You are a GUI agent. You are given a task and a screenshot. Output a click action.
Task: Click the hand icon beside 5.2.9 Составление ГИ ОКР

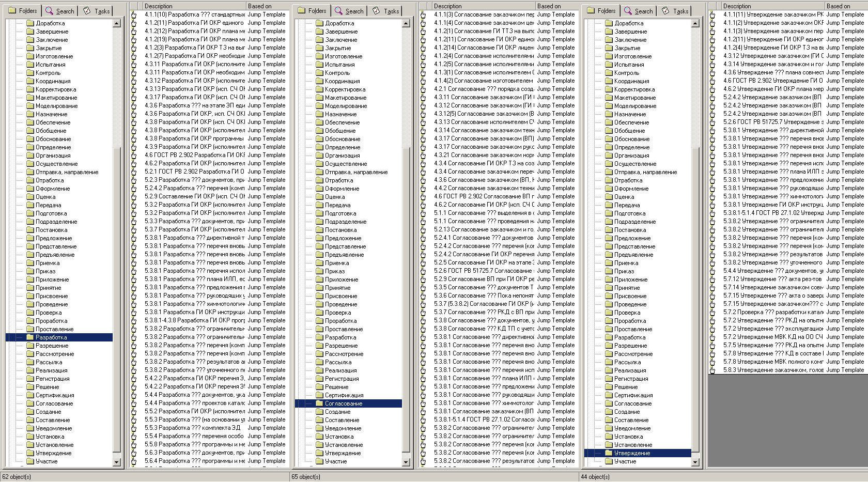click(x=134, y=196)
